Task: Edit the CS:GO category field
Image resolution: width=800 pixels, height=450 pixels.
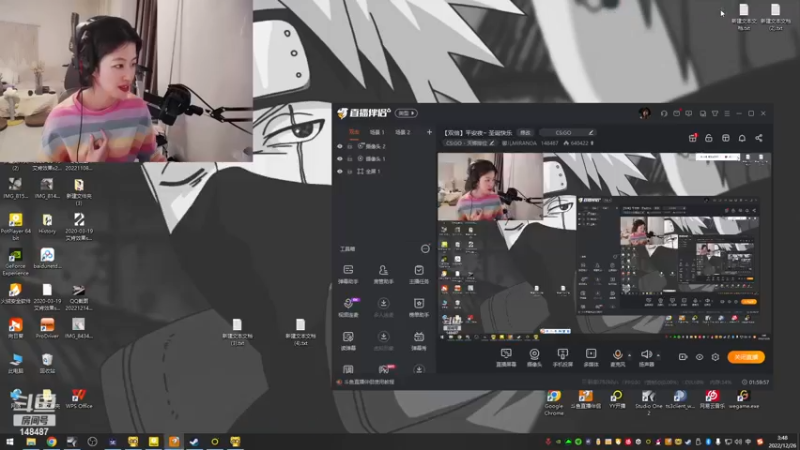Action: pos(568,133)
